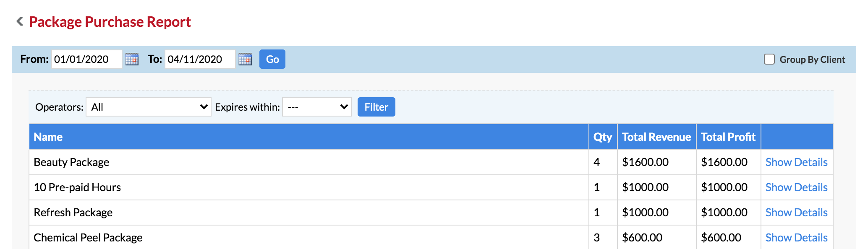The height and width of the screenshot is (249, 868).
Task: Apply the Filter button
Action: tap(376, 107)
